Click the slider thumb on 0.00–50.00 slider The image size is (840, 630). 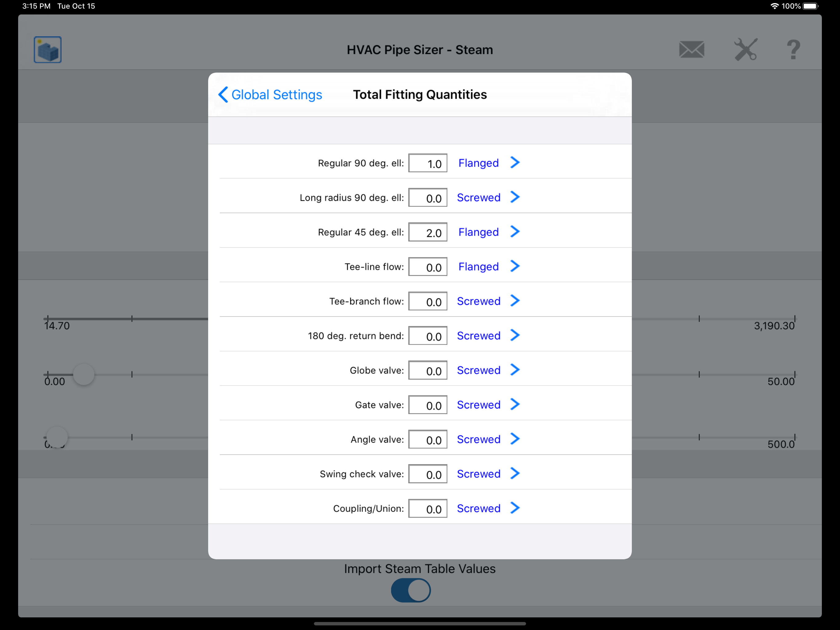click(x=84, y=375)
